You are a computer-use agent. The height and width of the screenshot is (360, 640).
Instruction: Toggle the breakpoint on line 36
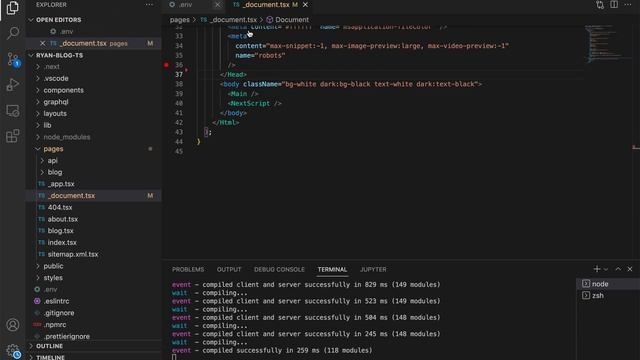(x=166, y=65)
